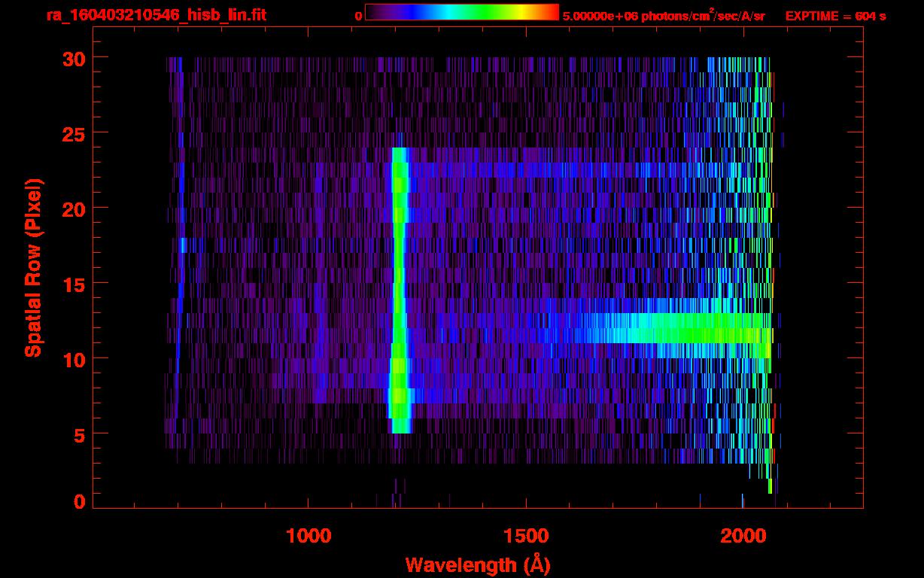Click the y-axis tick label 20
This screenshot has width=924, height=578.
coord(72,208)
